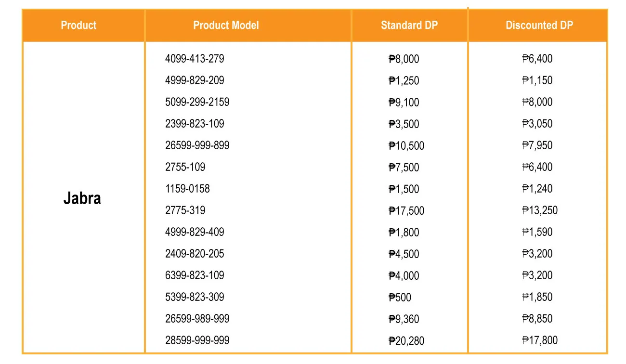Click the Product Model column header
The image size is (626, 364).
click(x=226, y=25)
